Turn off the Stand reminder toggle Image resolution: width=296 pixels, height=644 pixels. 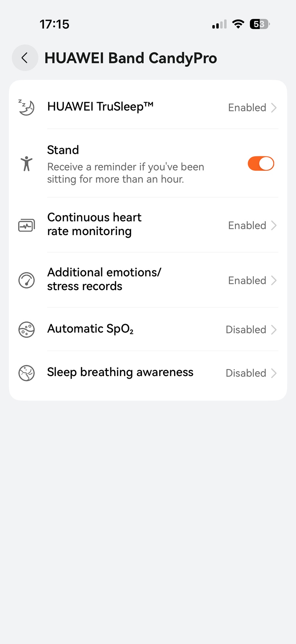click(x=261, y=164)
